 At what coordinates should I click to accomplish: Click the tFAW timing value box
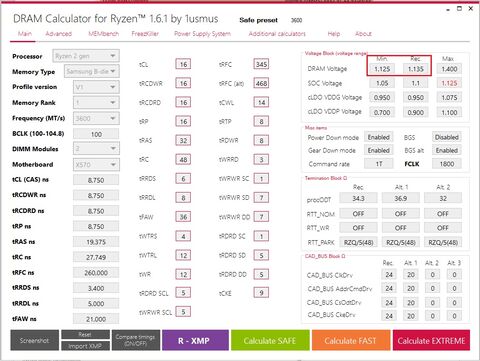point(183,217)
